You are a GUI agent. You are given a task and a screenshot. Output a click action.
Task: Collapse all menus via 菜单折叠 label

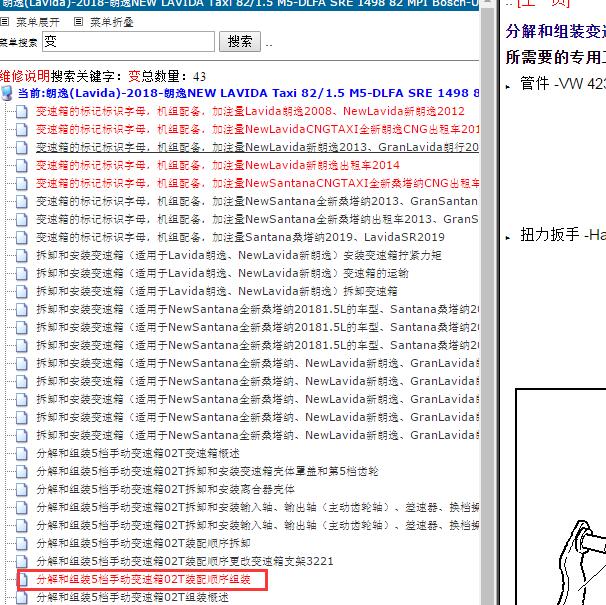pos(112,22)
